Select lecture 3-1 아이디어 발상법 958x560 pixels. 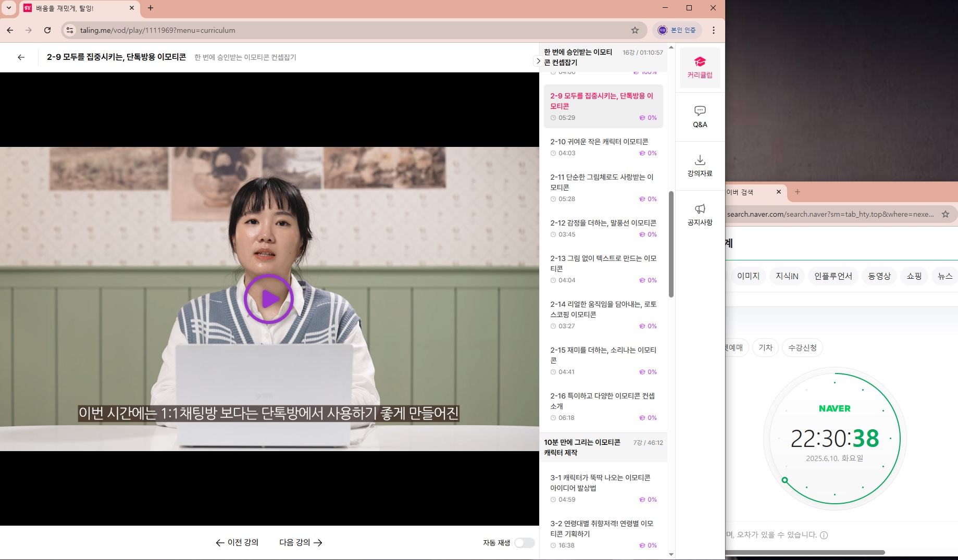[x=603, y=488]
